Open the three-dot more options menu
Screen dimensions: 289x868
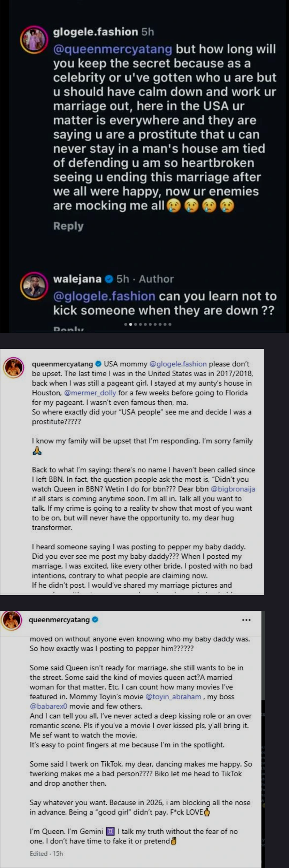246,620
